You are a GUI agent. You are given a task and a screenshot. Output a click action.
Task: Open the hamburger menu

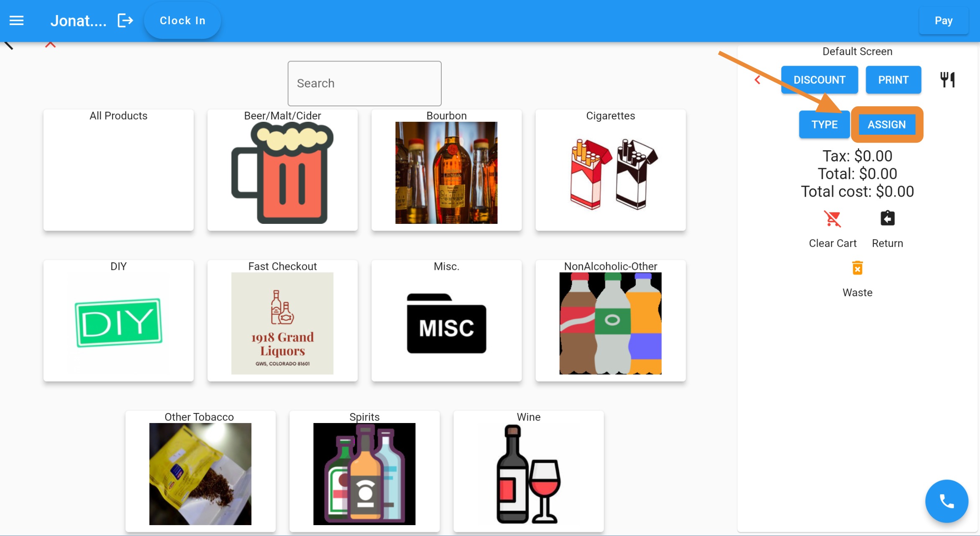16,21
